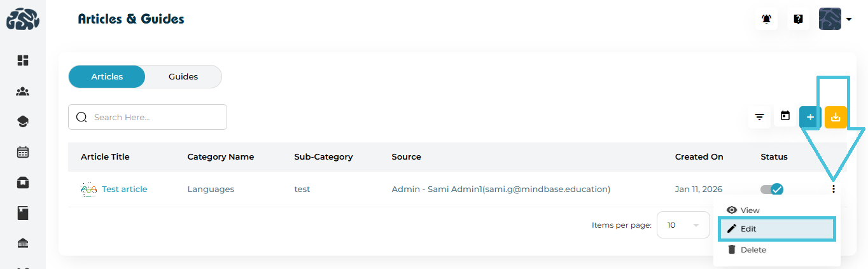Screen dimensions: 868x269
Task: Open the date picker calendar button
Action: tap(785, 116)
